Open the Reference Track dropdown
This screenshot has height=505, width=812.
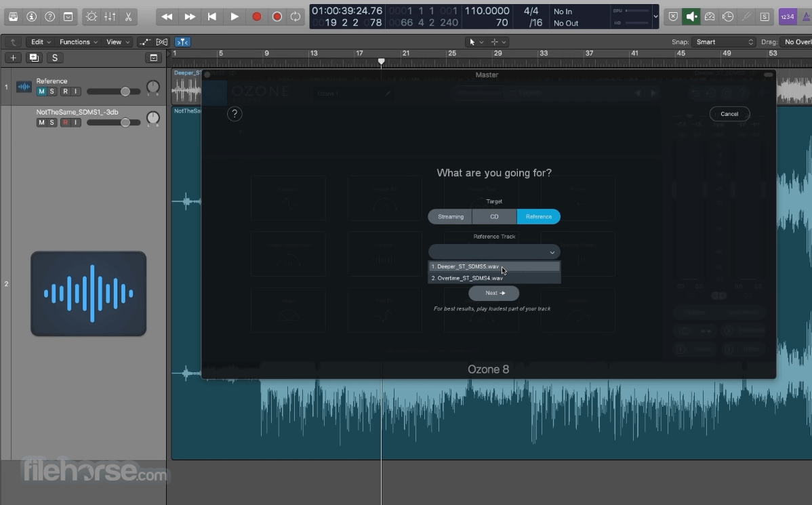494,252
